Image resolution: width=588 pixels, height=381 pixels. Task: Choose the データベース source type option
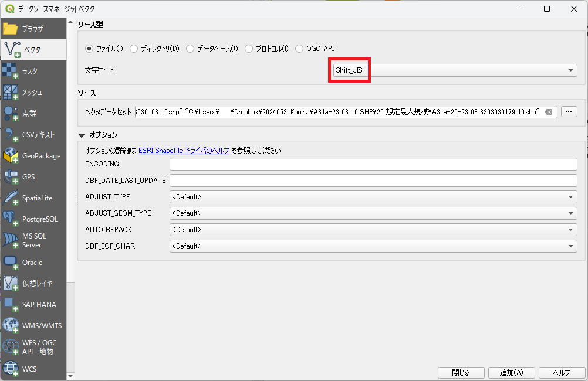point(190,49)
